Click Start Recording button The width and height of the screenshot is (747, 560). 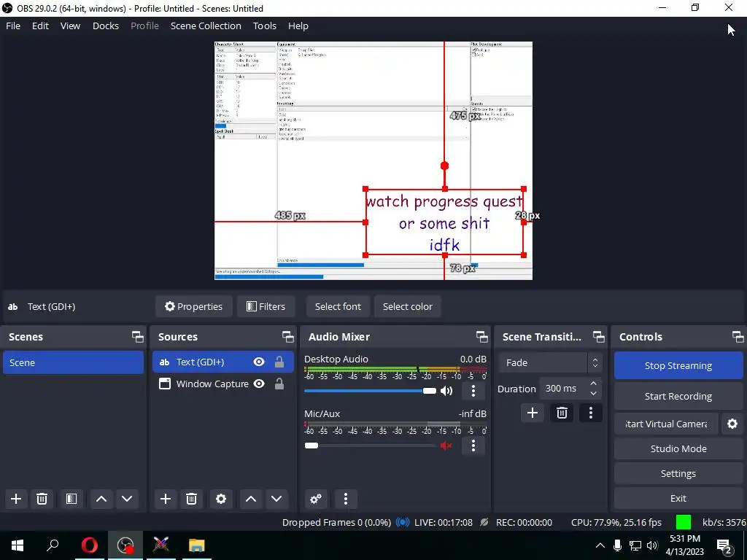click(678, 396)
